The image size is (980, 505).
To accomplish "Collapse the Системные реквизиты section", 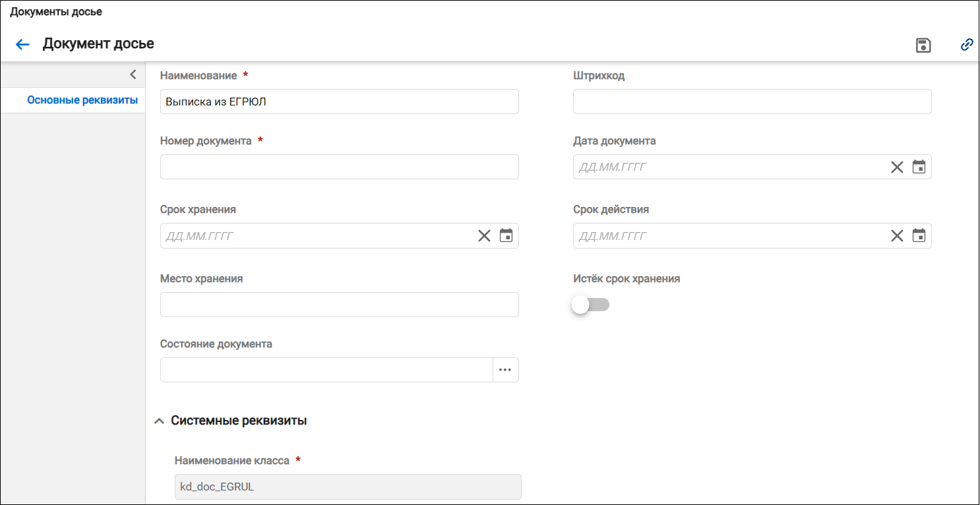I will point(159,421).
